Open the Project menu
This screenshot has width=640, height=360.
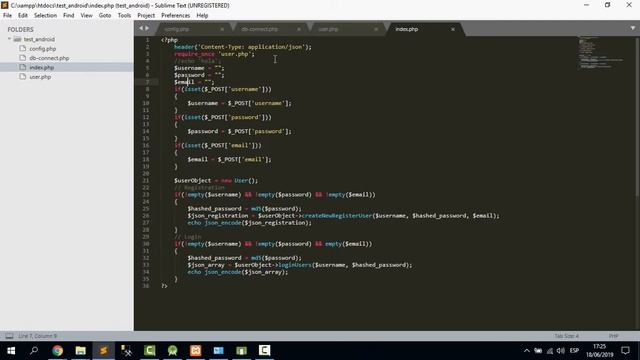point(146,16)
